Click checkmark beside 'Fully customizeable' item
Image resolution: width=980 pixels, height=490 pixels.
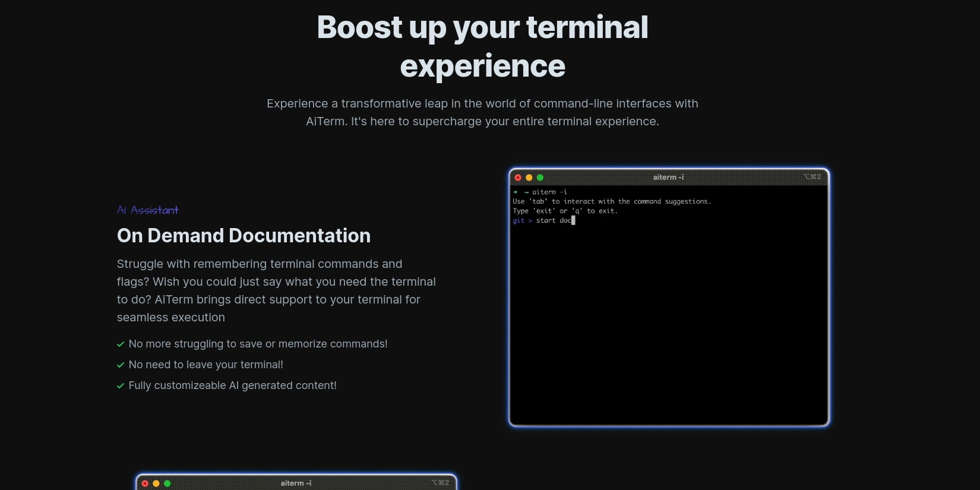click(x=121, y=386)
